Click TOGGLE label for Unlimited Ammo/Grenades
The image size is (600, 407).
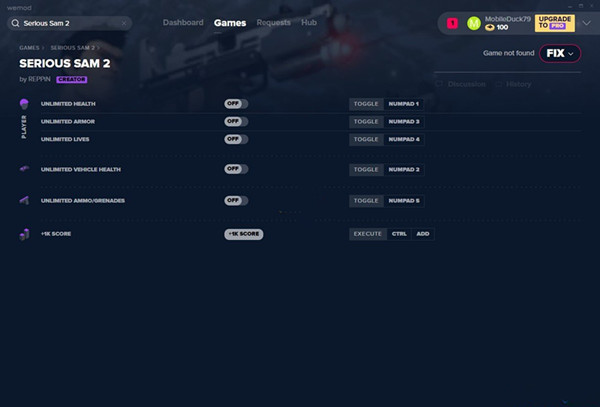366,201
